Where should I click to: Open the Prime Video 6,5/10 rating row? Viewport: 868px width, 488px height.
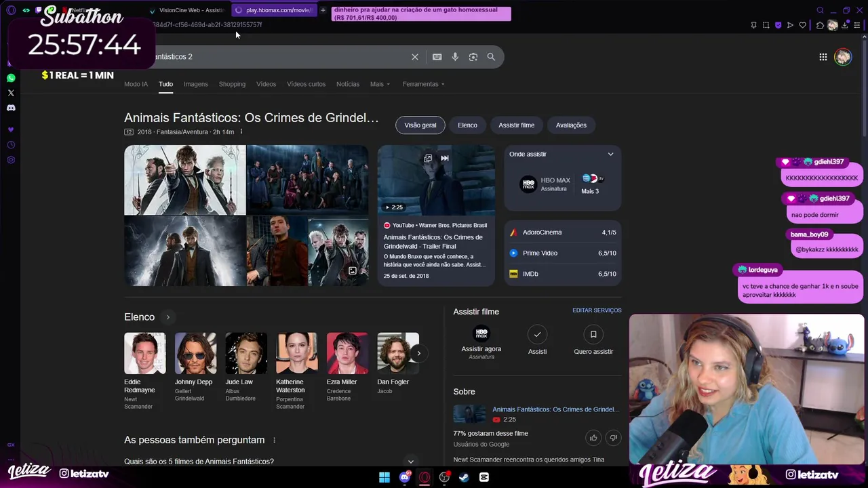563,253
